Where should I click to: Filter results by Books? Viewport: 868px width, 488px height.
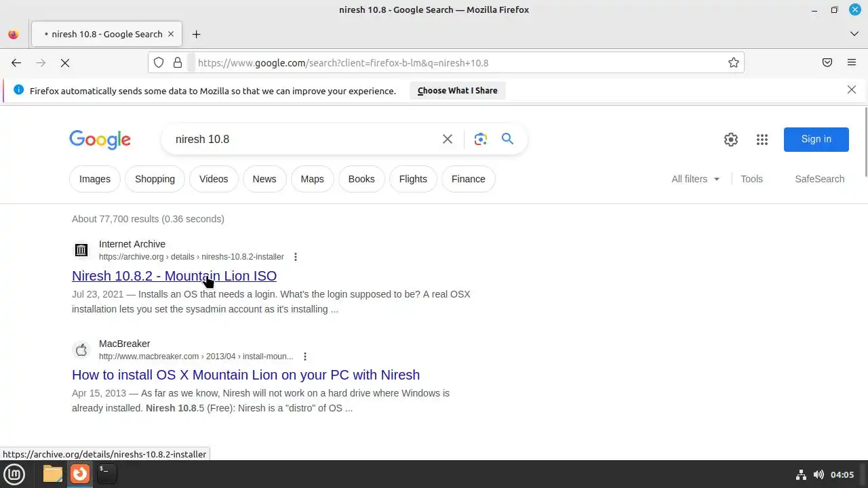click(361, 179)
